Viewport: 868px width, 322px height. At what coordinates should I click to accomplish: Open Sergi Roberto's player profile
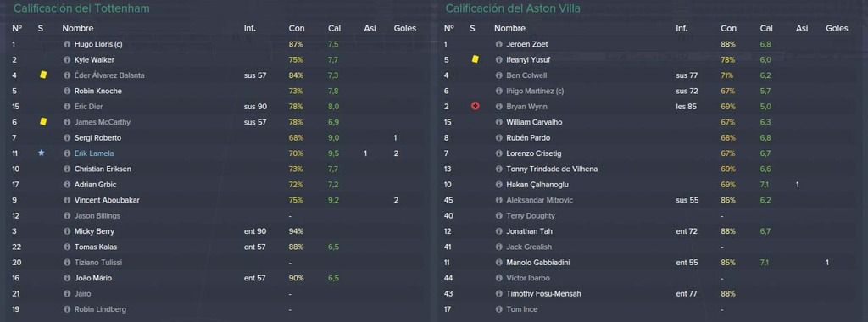[x=97, y=138]
